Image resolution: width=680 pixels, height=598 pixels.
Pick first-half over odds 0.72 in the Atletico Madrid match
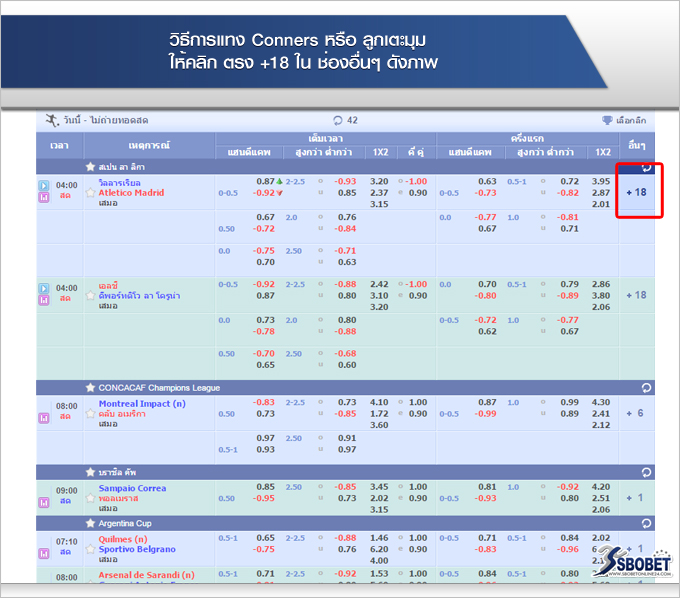tap(569, 181)
